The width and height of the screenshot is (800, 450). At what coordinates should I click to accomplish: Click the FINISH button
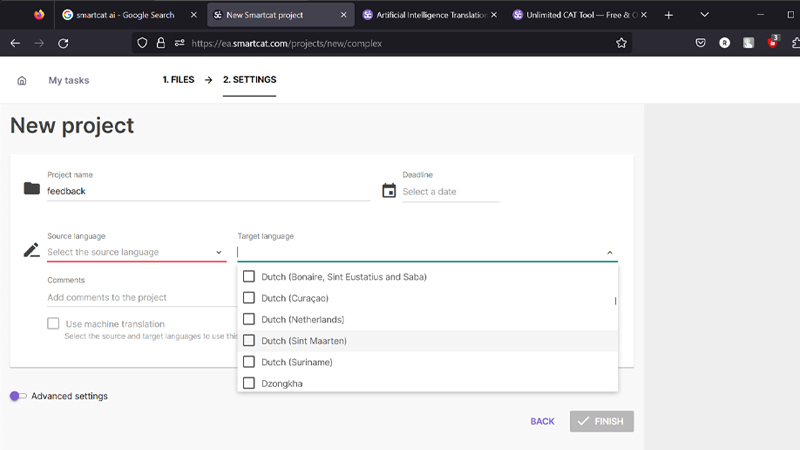point(602,421)
